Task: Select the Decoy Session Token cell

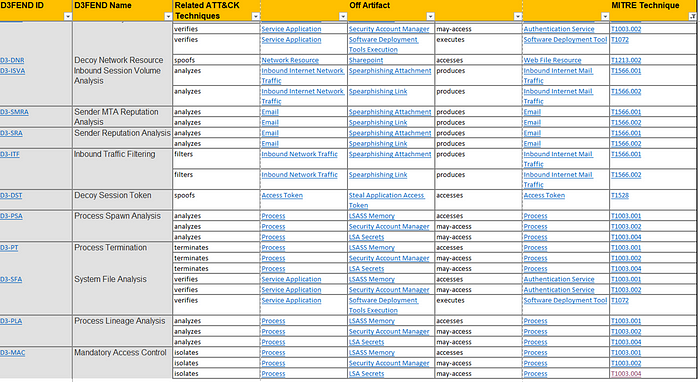Action: coord(122,200)
